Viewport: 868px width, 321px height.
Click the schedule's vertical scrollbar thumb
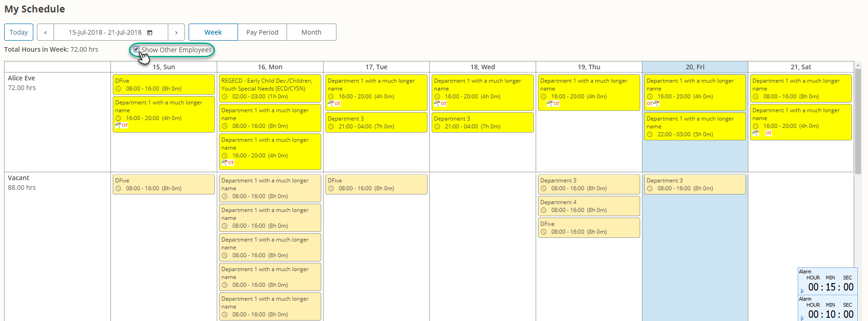point(858,121)
